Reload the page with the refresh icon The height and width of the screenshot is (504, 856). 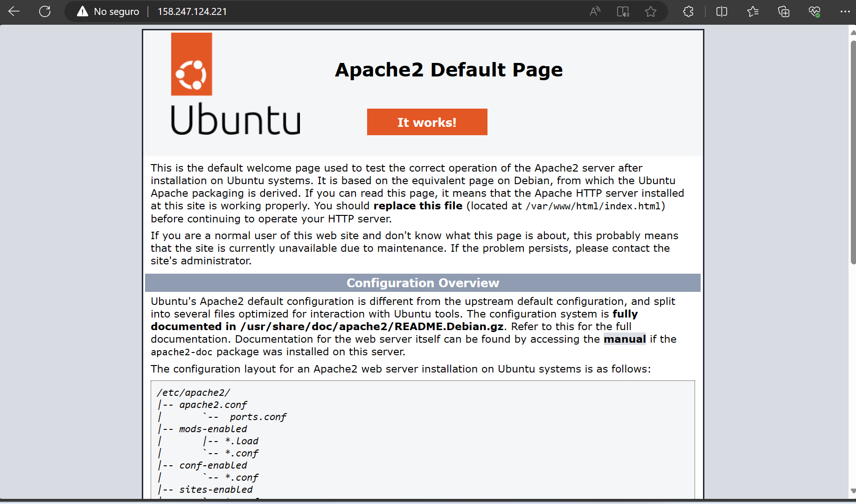click(x=45, y=11)
